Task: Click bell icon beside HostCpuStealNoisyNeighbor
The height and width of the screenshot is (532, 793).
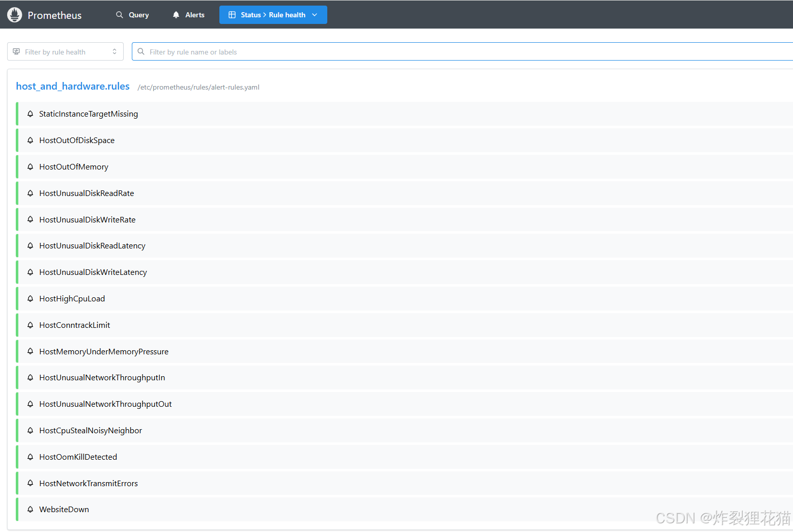Action: click(31, 431)
